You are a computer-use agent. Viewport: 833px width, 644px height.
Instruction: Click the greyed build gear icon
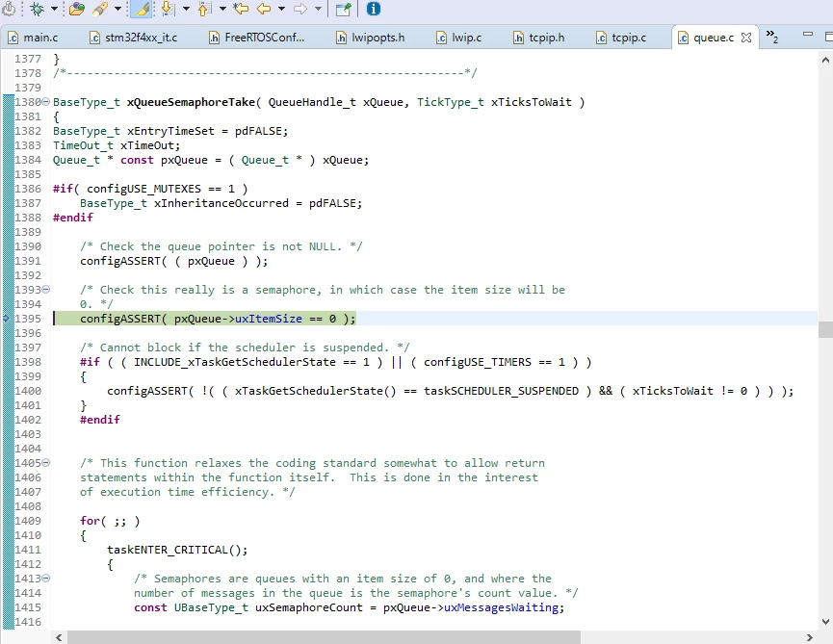pos(9,9)
